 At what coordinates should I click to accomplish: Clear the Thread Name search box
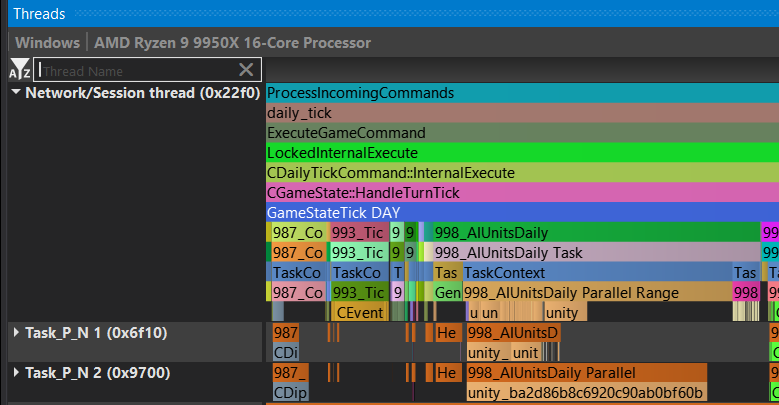pyautogui.click(x=246, y=70)
